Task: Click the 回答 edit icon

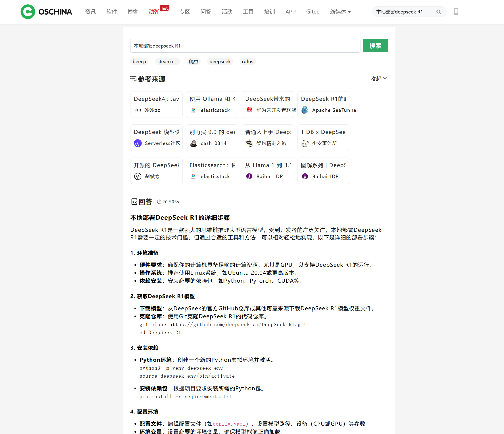Action: tap(134, 202)
